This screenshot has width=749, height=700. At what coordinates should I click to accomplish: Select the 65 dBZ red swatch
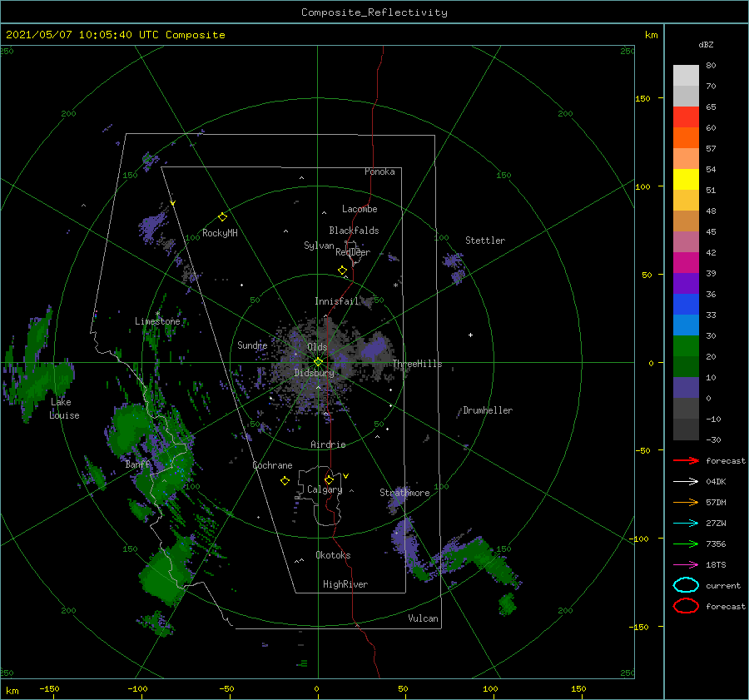pyautogui.click(x=686, y=117)
